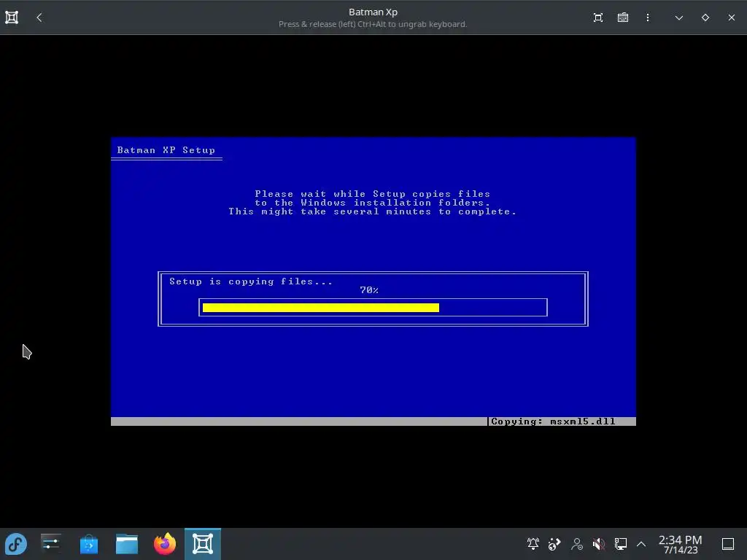The height and width of the screenshot is (560, 747).
Task: Open the updates tray icon
Action: [554, 544]
